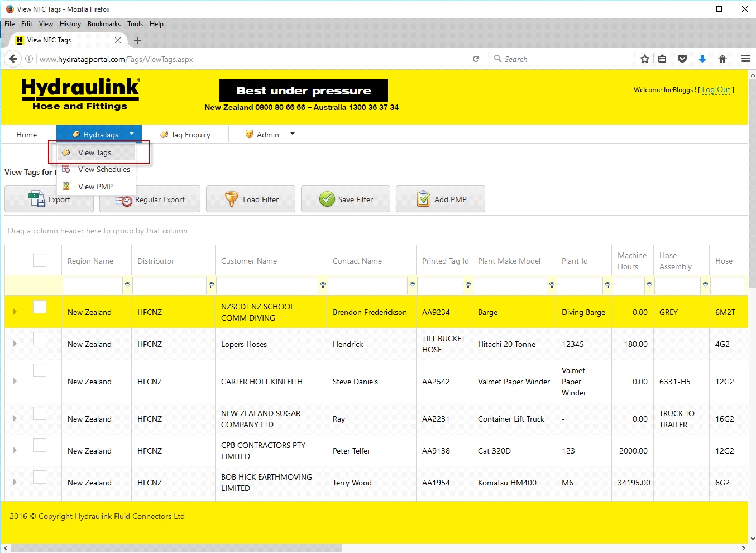The image size is (756, 553).
Task: Go to the browser home icon
Action: click(x=722, y=59)
